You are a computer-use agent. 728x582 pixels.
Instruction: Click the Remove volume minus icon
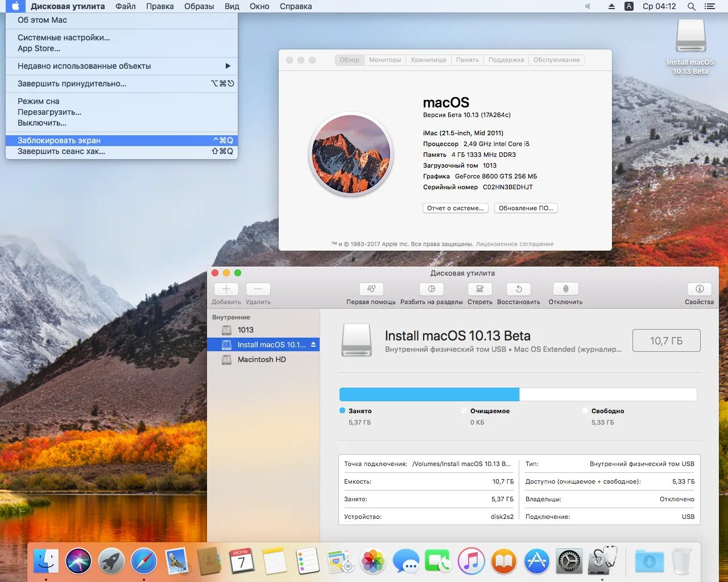point(258,289)
